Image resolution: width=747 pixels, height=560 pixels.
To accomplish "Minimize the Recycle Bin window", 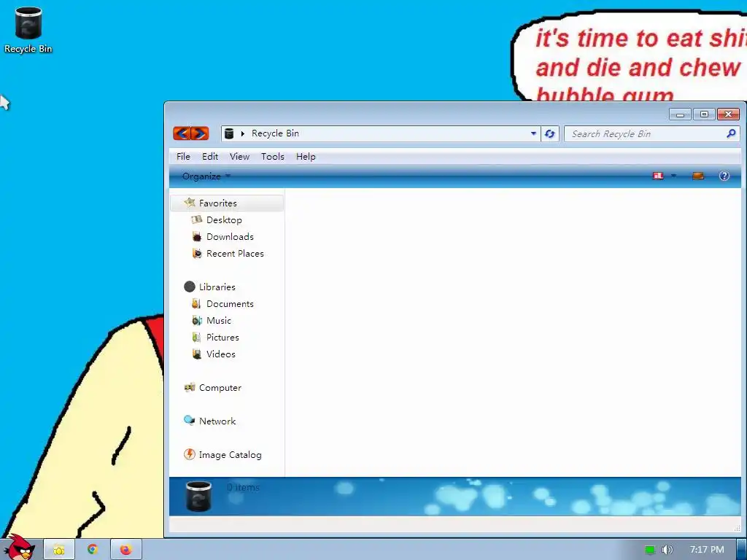I will click(x=681, y=114).
